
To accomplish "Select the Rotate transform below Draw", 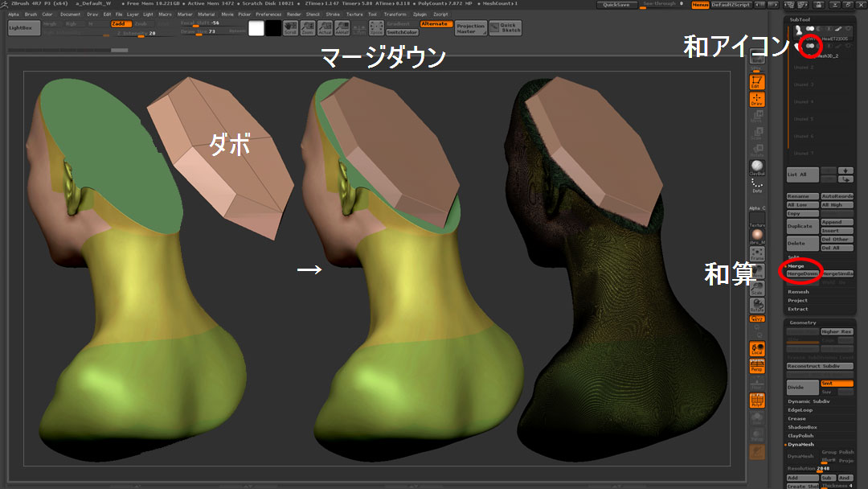I will point(757,150).
